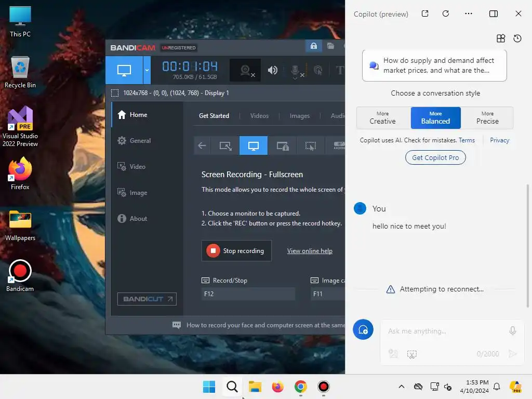Click the Copilot send arrow icon
Screen dimensions: 532x399
512,354
